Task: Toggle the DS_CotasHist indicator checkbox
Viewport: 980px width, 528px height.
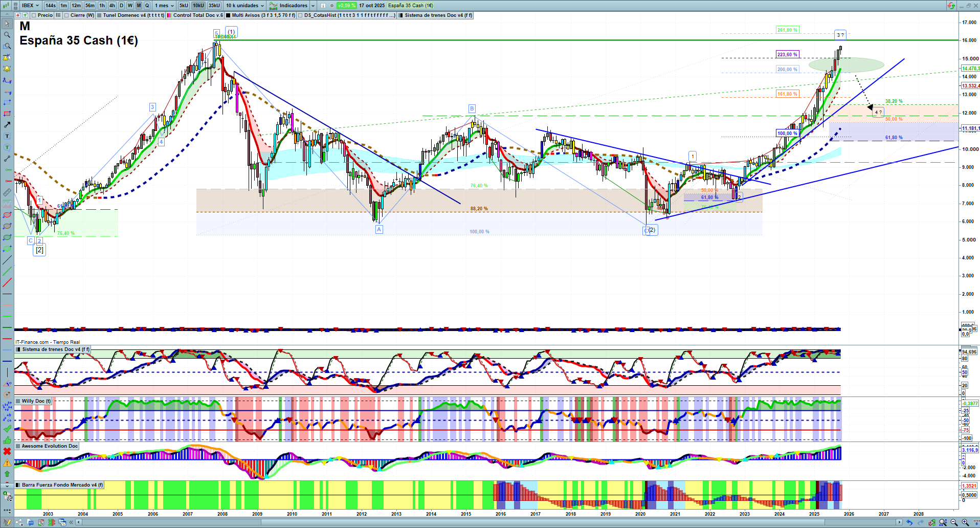Action: point(300,15)
